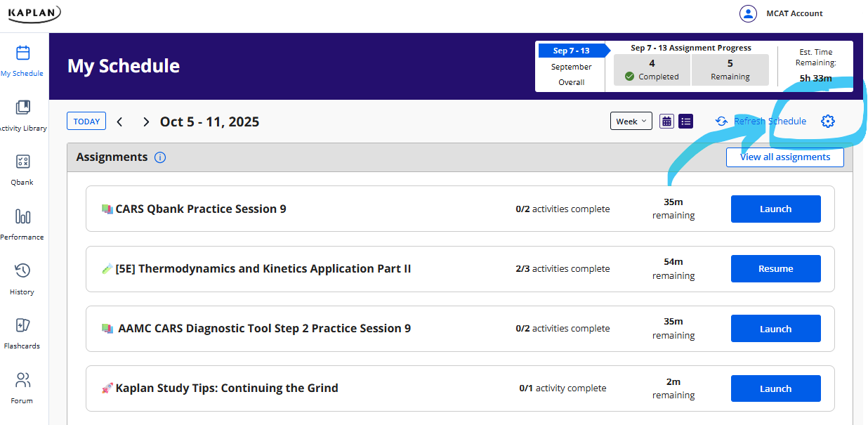Click the Oct 5 - 11, 2025 date heading

210,122
